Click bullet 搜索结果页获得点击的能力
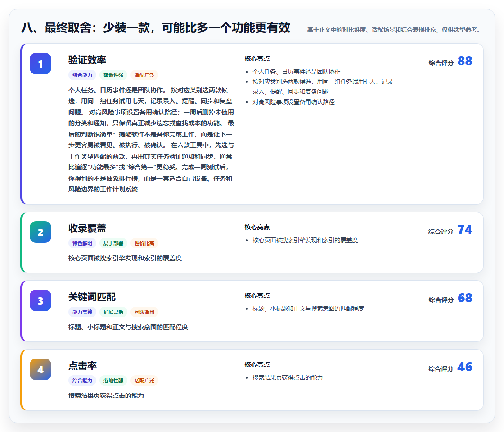 tap(288, 377)
